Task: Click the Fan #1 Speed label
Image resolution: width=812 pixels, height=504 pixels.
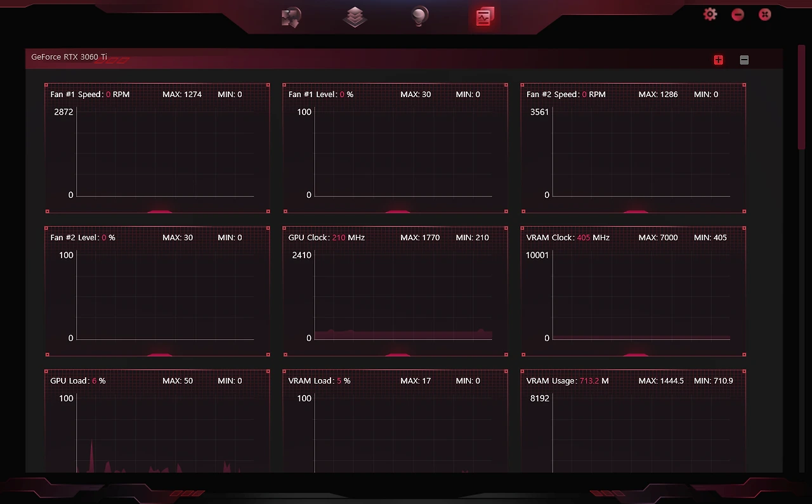Action: coord(77,94)
